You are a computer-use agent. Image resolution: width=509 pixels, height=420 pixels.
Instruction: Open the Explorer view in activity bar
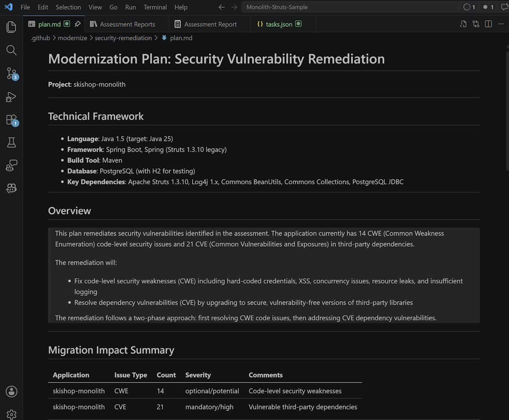[x=11, y=27]
